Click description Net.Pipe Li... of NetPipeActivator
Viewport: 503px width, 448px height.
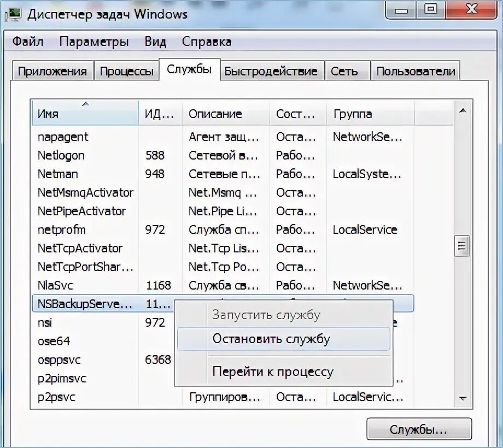click(223, 211)
